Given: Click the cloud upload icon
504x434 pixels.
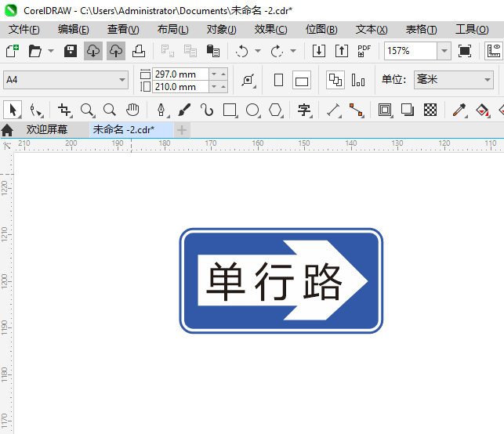Looking at the screenshot, I should [x=116, y=51].
